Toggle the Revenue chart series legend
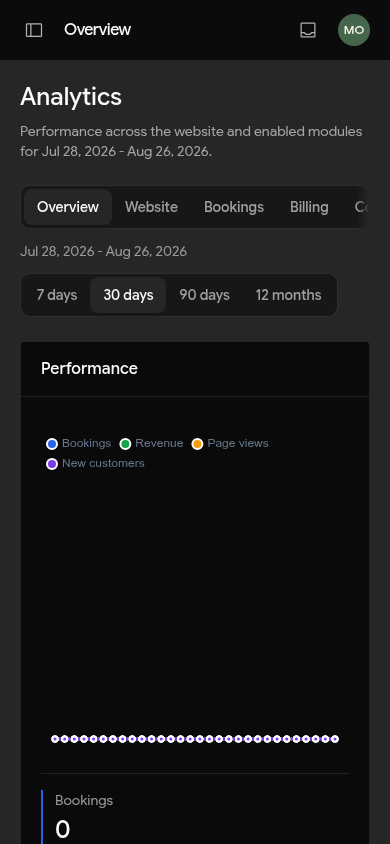 [152, 444]
